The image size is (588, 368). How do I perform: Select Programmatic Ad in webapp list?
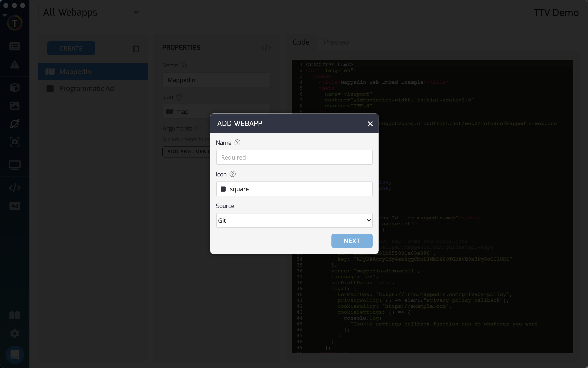click(86, 89)
